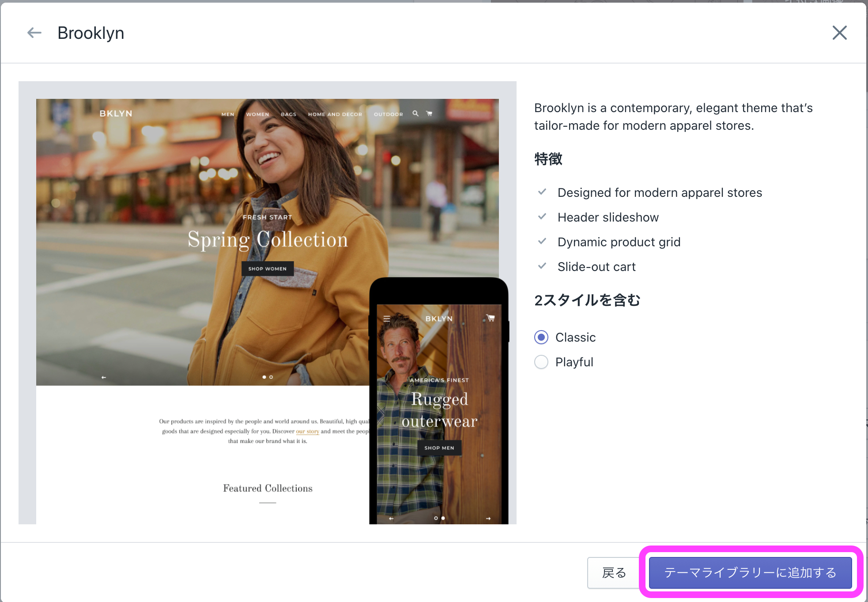Click テーマライブラリーに追加する button
This screenshot has width=868, height=602.
pos(750,572)
